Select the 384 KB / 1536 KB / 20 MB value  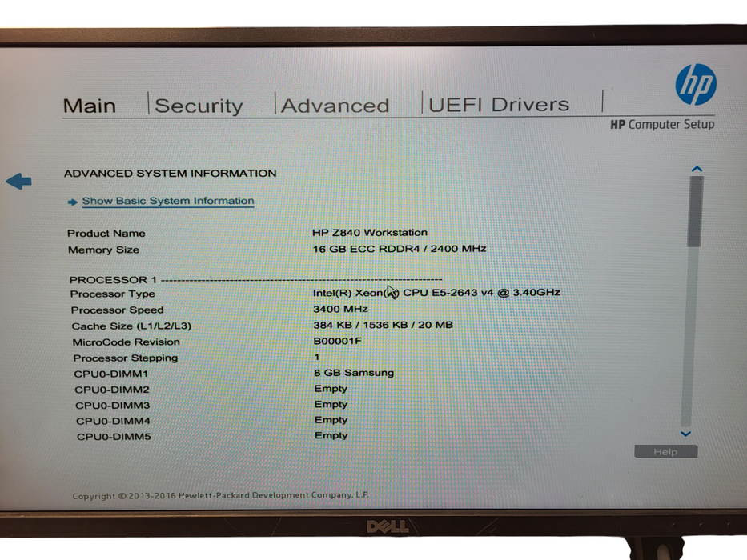tap(383, 325)
